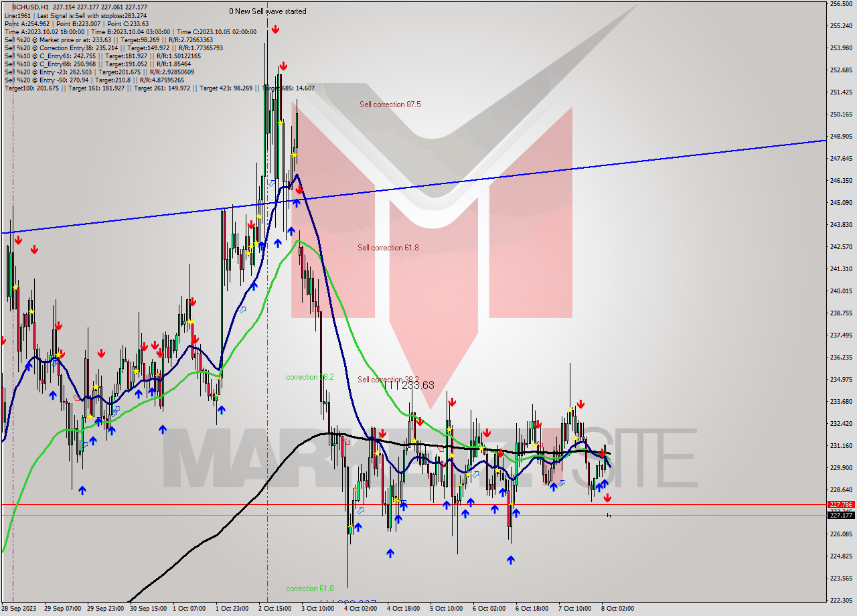Select 252.685 on the price scale
Image resolution: width=857 pixels, height=616 pixels.
(841, 70)
